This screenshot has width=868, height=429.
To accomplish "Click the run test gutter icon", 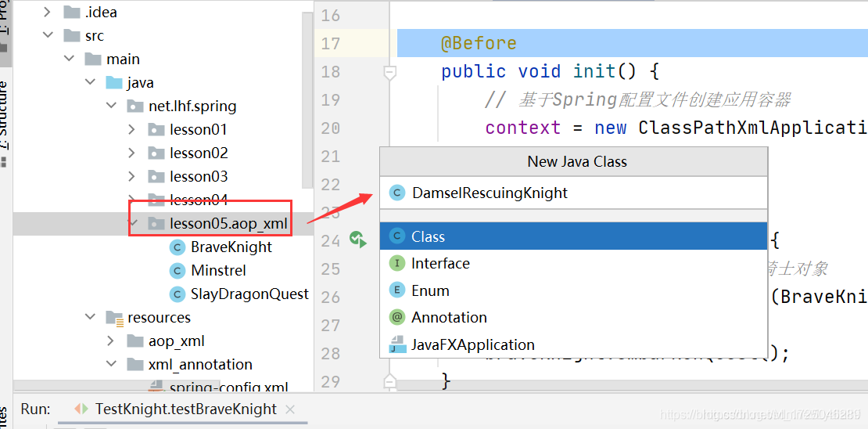I will point(357,240).
